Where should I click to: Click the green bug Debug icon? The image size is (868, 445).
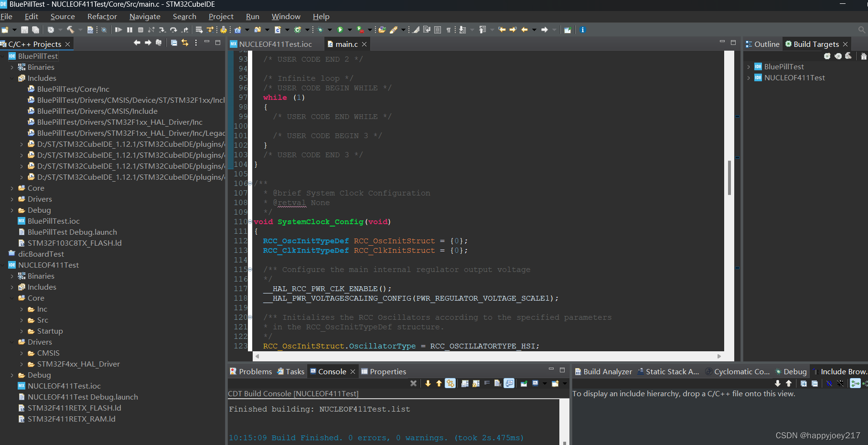click(321, 30)
